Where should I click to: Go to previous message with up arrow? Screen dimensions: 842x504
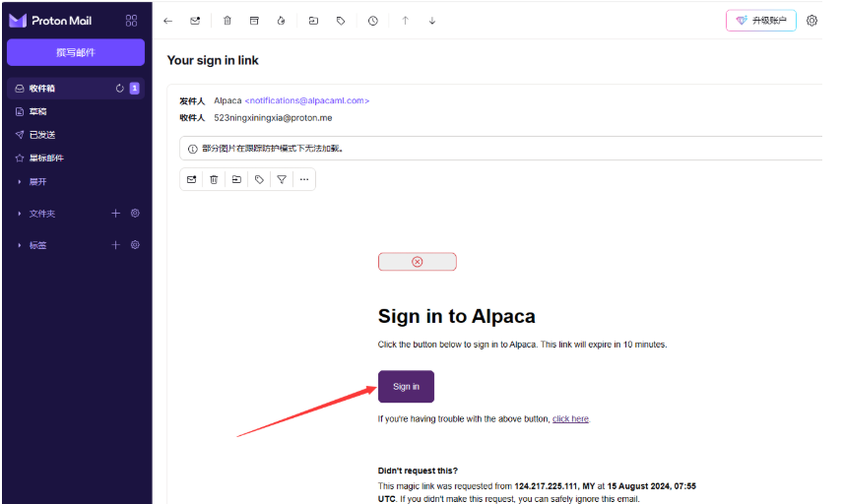point(405,21)
